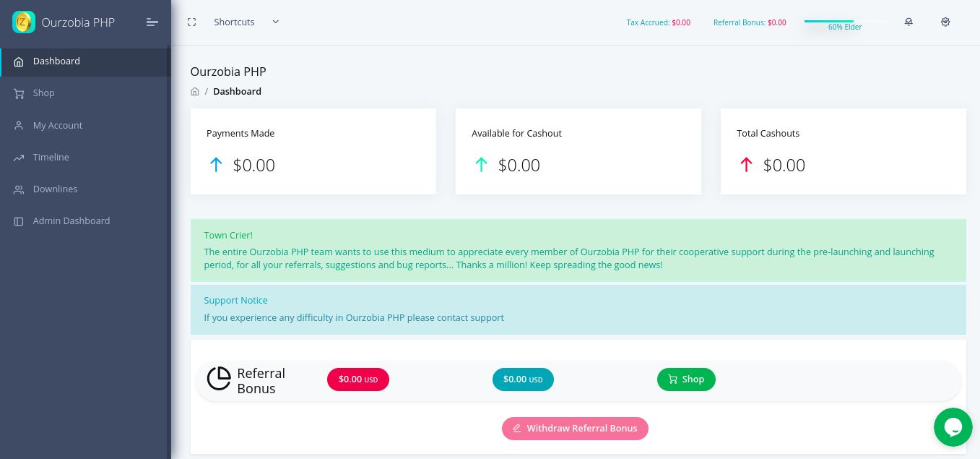Click the Ourzobia PHP logo icon
This screenshot has height=459, width=980.
point(24,22)
